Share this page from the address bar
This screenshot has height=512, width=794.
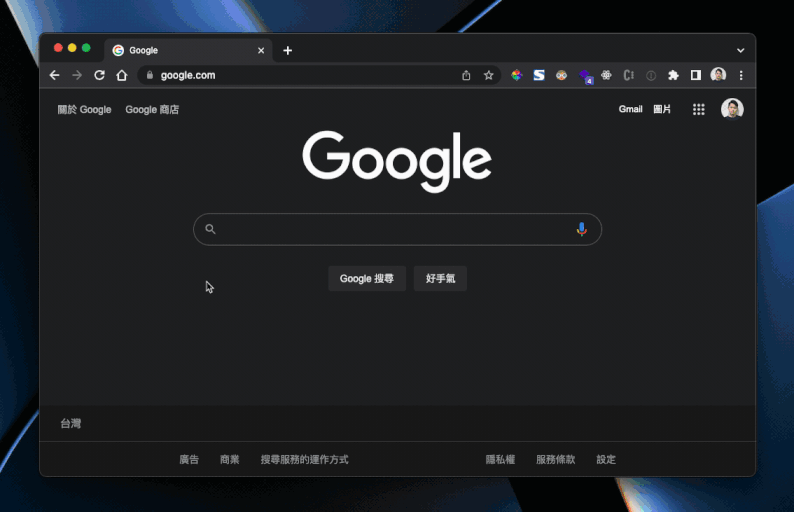click(x=466, y=75)
